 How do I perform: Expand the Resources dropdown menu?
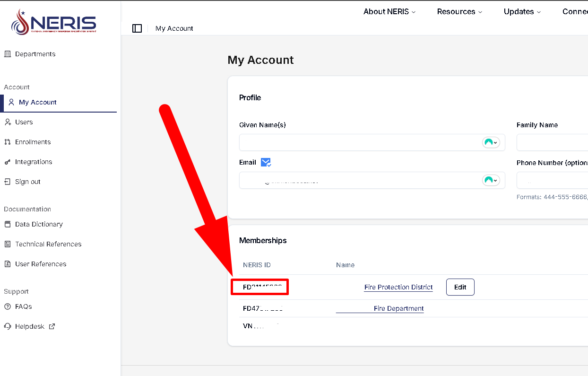click(x=459, y=12)
